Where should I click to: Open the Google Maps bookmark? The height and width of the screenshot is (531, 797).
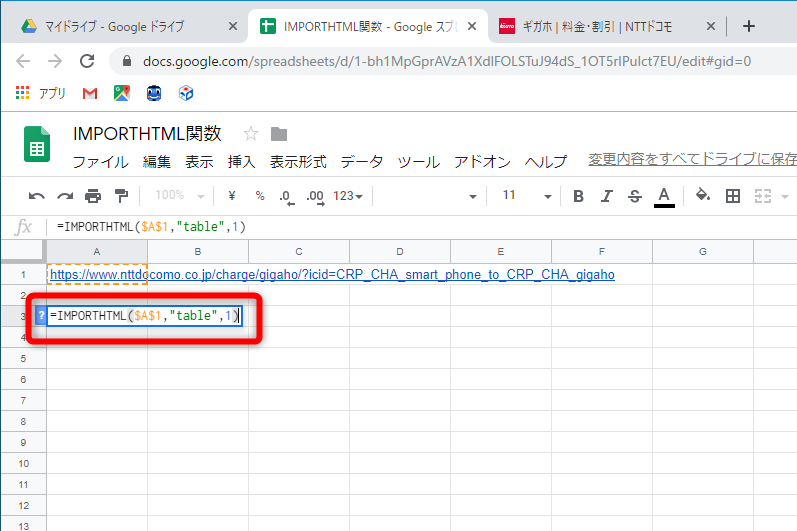[x=121, y=93]
